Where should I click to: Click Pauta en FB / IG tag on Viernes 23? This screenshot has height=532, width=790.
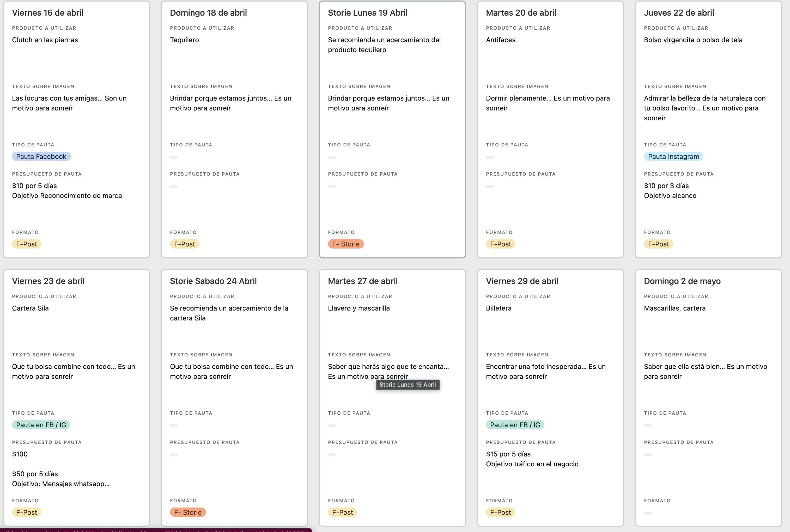pyautogui.click(x=41, y=425)
